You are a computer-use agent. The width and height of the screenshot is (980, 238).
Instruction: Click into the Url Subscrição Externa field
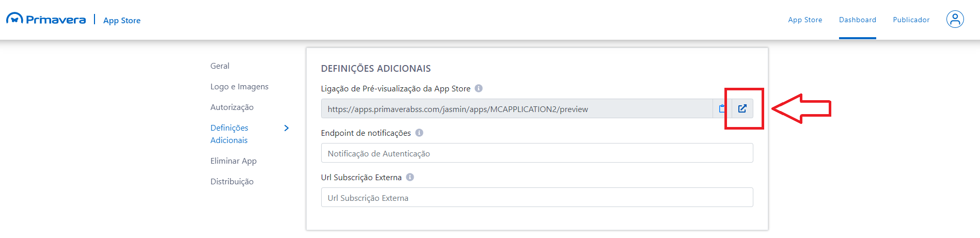pos(536,198)
